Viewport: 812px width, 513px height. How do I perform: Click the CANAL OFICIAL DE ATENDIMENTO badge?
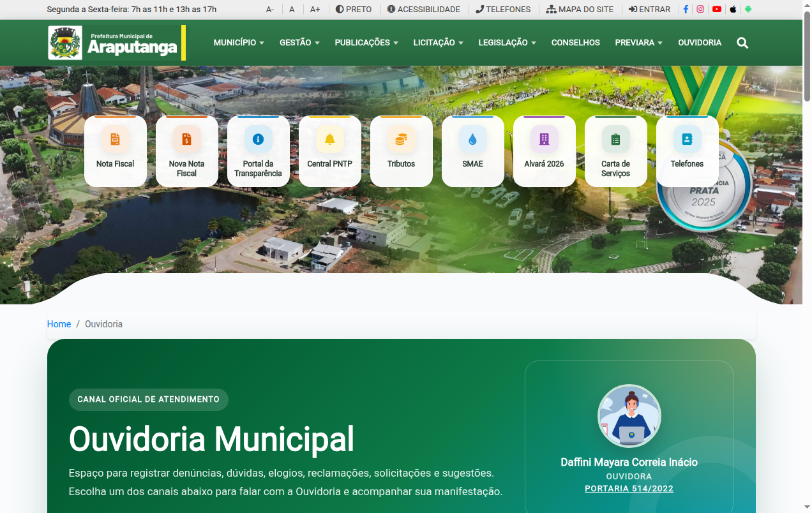click(148, 399)
